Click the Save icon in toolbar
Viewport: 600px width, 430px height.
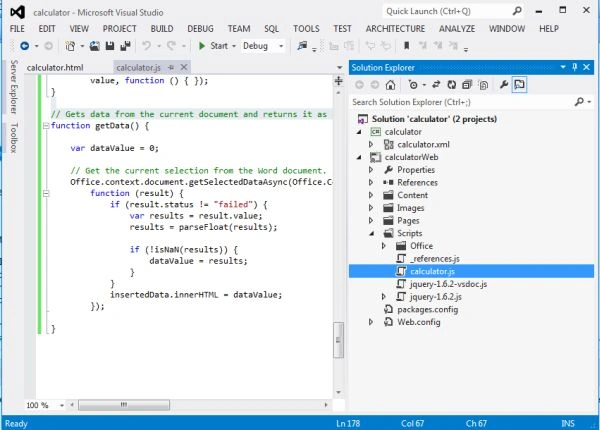coord(110,46)
